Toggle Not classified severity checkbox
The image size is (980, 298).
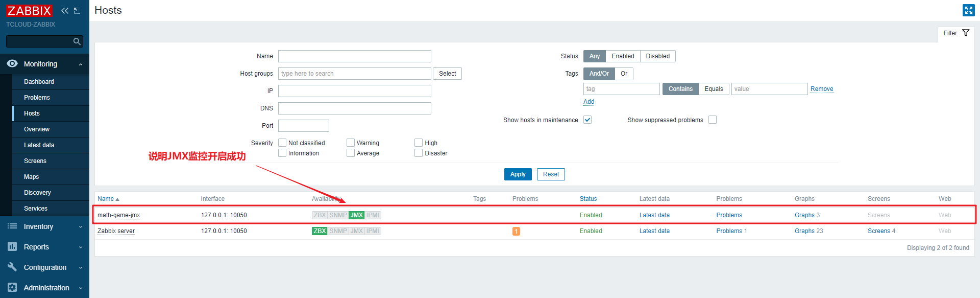point(282,143)
